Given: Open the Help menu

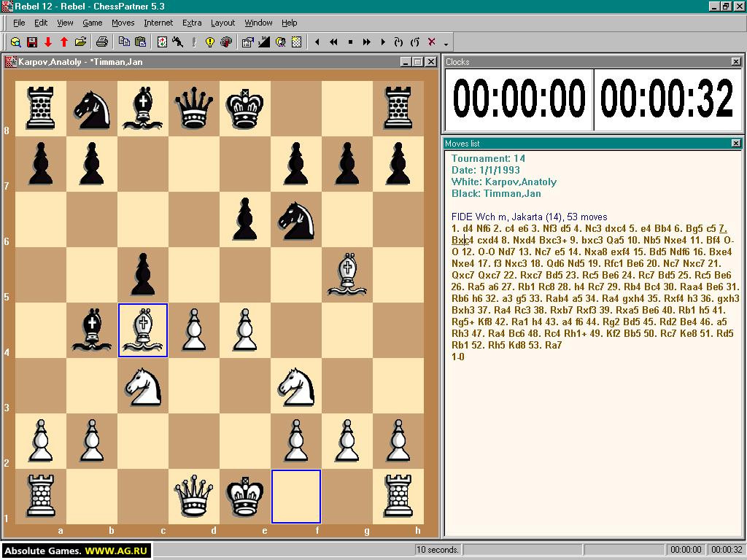Looking at the screenshot, I should coord(289,23).
